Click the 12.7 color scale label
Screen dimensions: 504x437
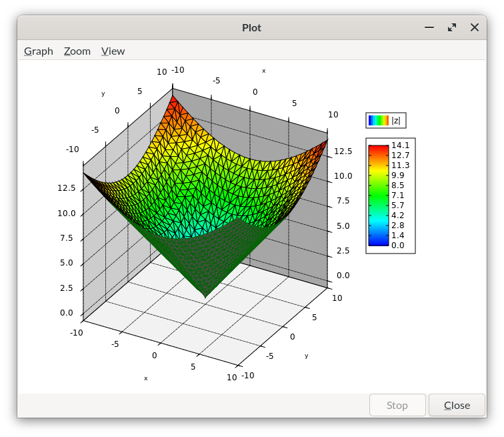[400, 155]
